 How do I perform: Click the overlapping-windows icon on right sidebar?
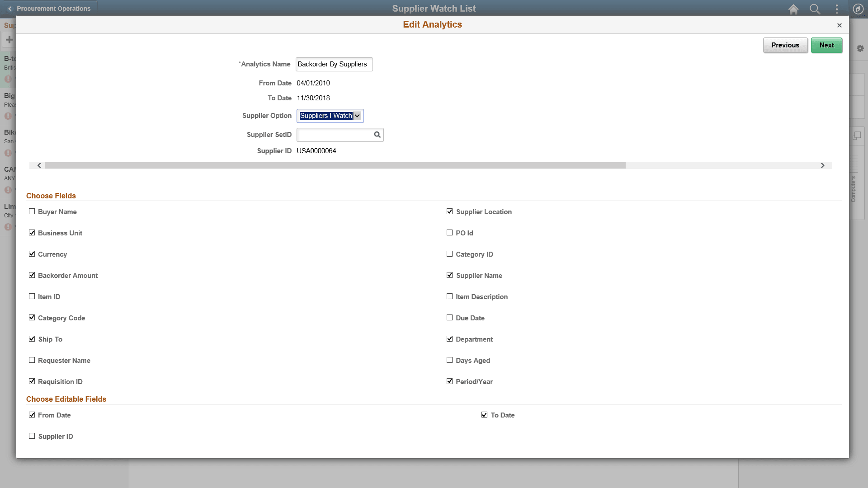[x=858, y=135]
